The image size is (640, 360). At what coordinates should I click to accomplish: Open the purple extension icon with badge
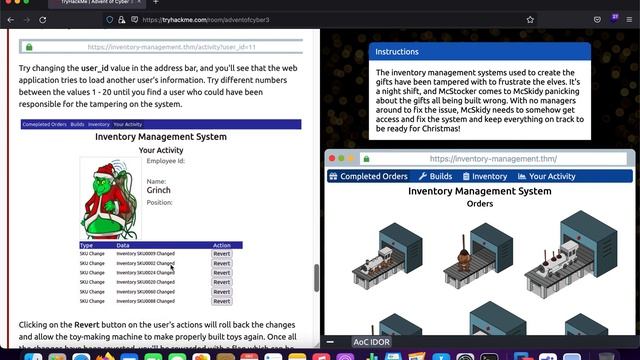[614, 18]
